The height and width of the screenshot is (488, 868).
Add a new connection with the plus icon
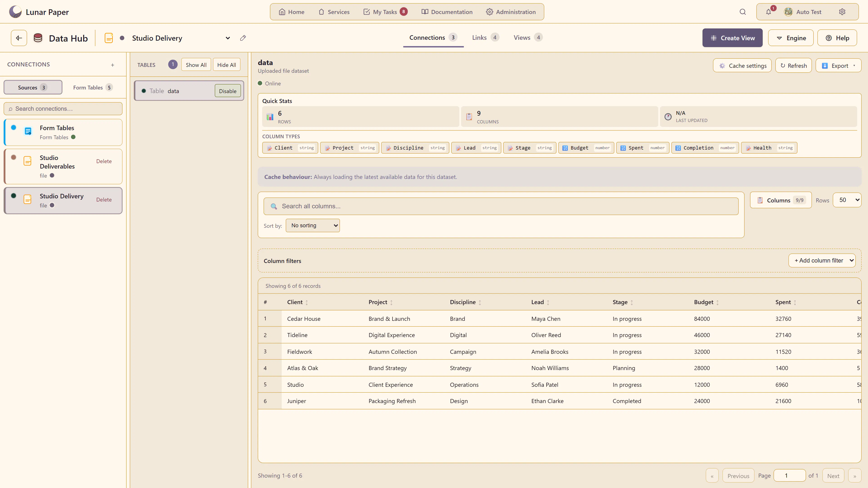click(x=113, y=65)
